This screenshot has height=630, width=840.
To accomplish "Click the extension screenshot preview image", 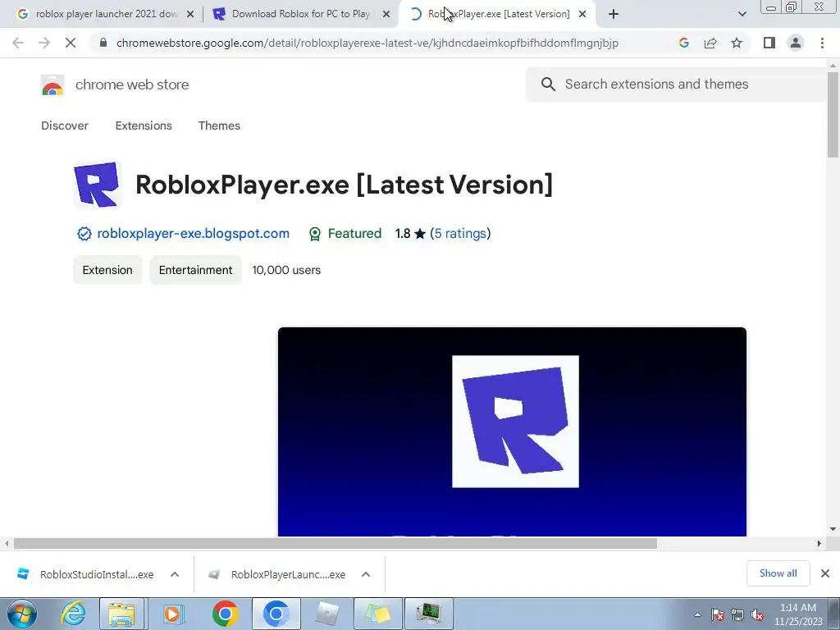I will pyautogui.click(x=512, y=431).
